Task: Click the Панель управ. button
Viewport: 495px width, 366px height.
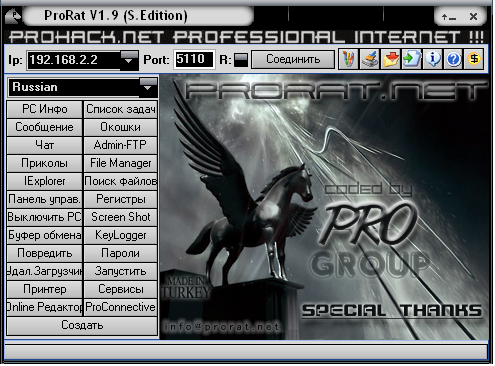Action: tap(44, 199)
